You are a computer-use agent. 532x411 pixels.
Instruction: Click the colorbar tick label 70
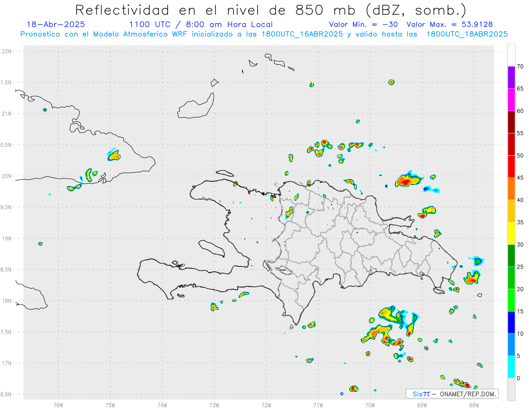[x=520, y=67]
